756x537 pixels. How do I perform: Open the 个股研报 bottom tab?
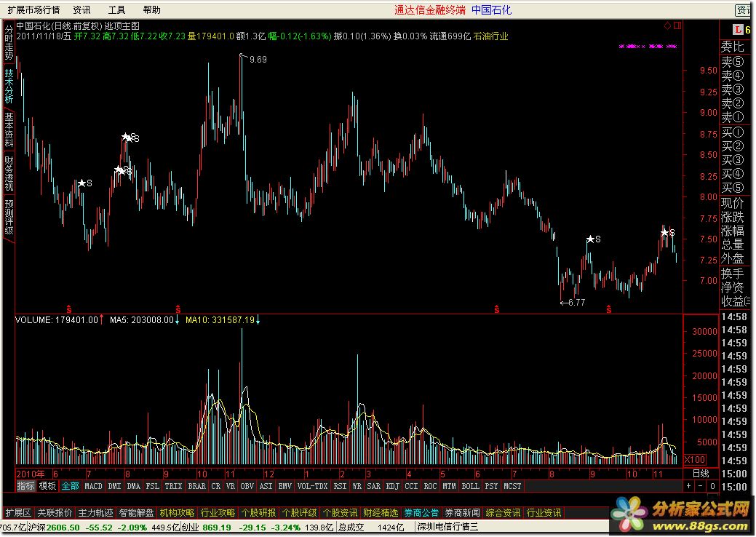[258, 512]
